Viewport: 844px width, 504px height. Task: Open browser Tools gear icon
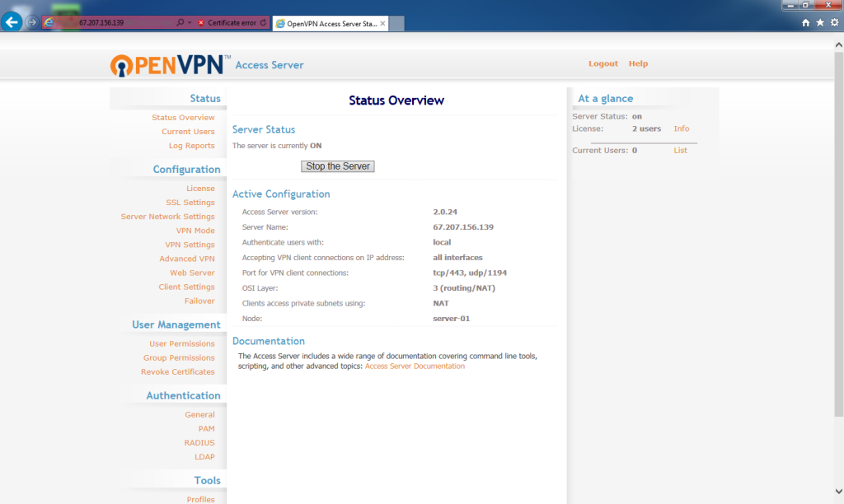(x=834, y=22)
